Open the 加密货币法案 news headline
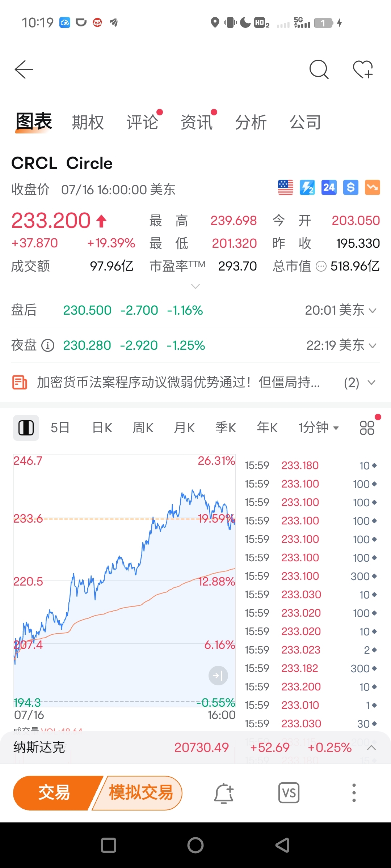Viewport: 391px width, 868px height. [178, 382]
